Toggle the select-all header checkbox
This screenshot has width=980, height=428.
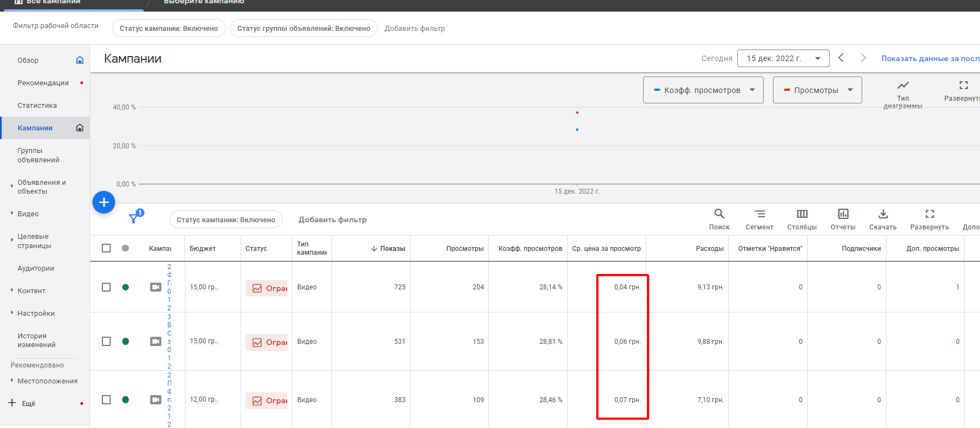106,248
